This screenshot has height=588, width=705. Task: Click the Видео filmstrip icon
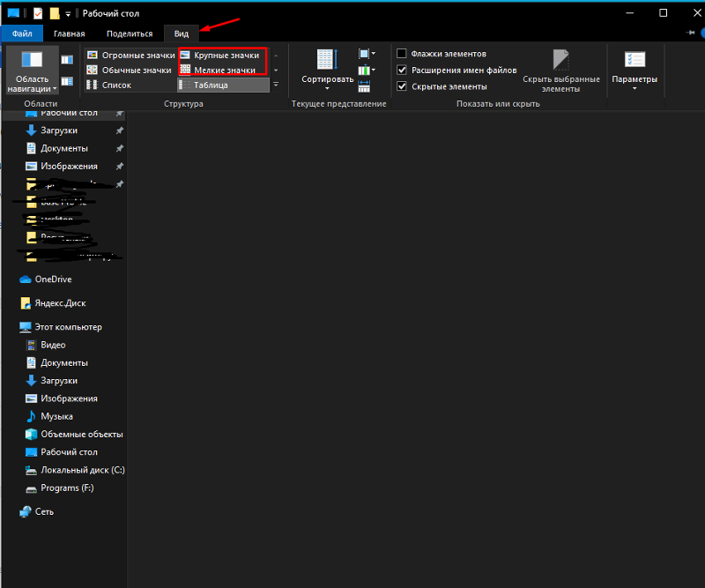coord(31,345)
